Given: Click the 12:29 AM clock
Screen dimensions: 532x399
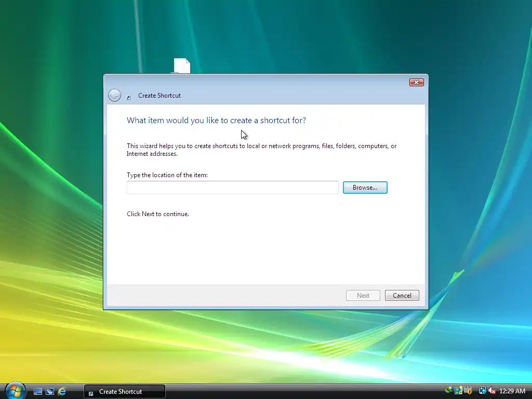Looking at the screenshot, I should (512, 391).
